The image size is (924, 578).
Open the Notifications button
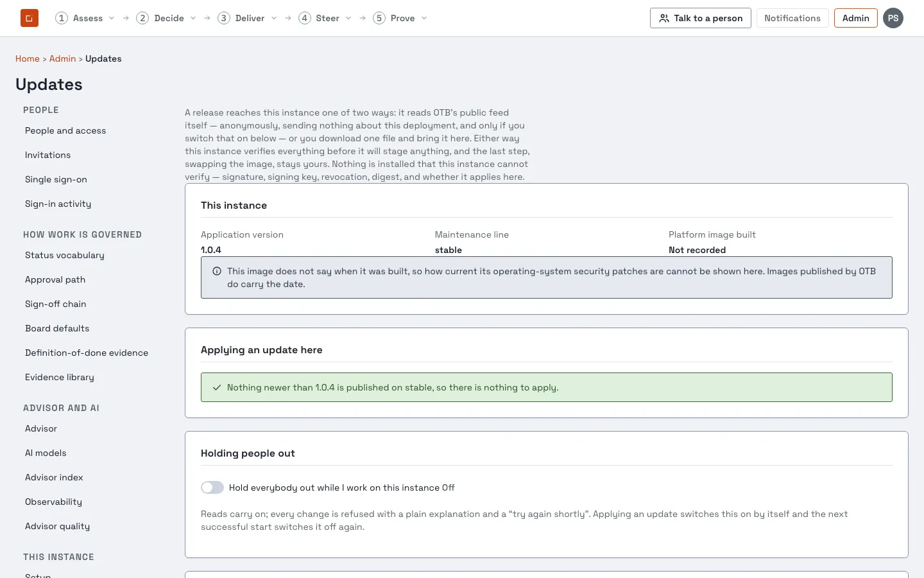(792, 18)
